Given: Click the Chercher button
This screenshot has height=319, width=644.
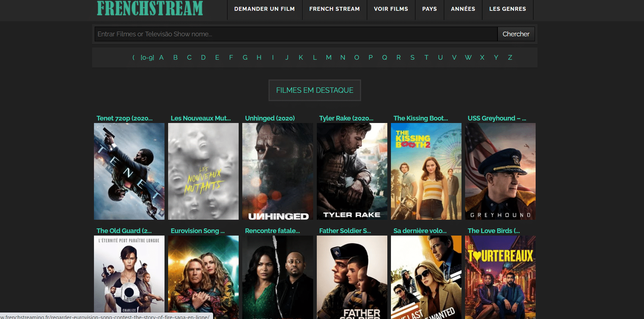Looking at the screenshot, I should coord(516,34).
